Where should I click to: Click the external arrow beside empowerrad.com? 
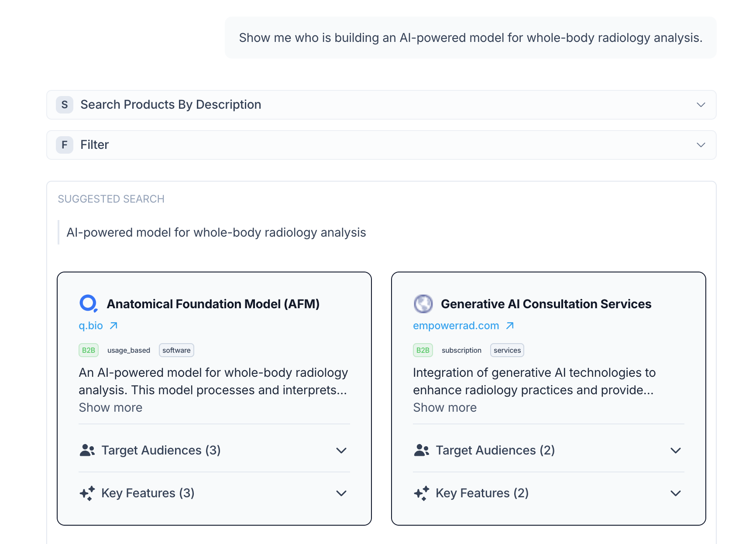510,326
